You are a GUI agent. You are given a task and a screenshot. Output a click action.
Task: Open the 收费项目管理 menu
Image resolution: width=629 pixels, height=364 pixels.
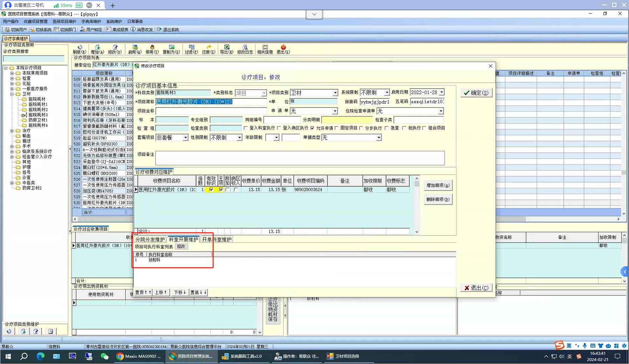36,22
